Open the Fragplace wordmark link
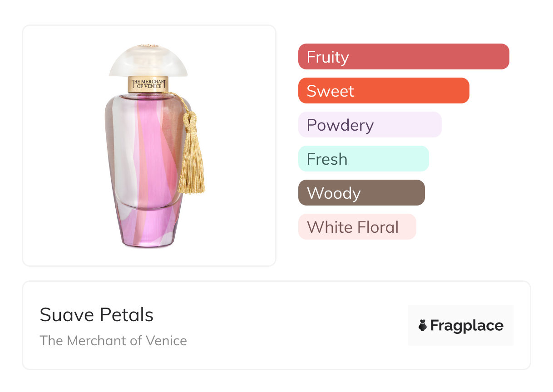This screenshot has height=392, width=553. [x=467, y=325]
